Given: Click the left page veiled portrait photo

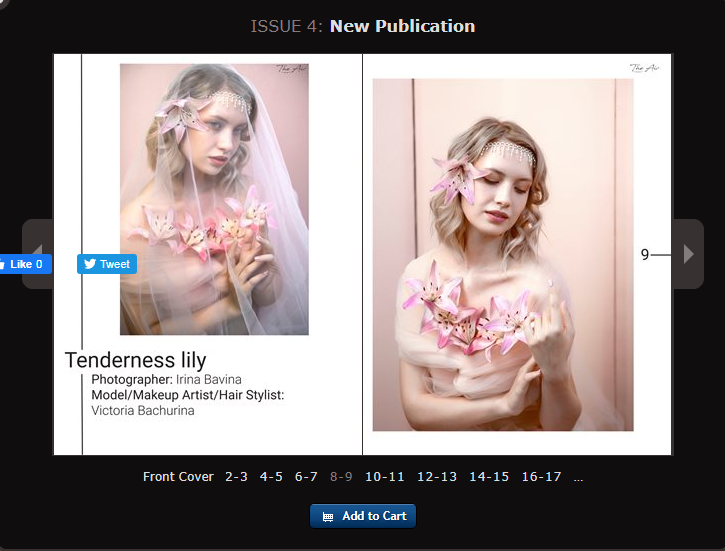Looking at the screenshot, I should pyautogui.click(x=214, y=199).
